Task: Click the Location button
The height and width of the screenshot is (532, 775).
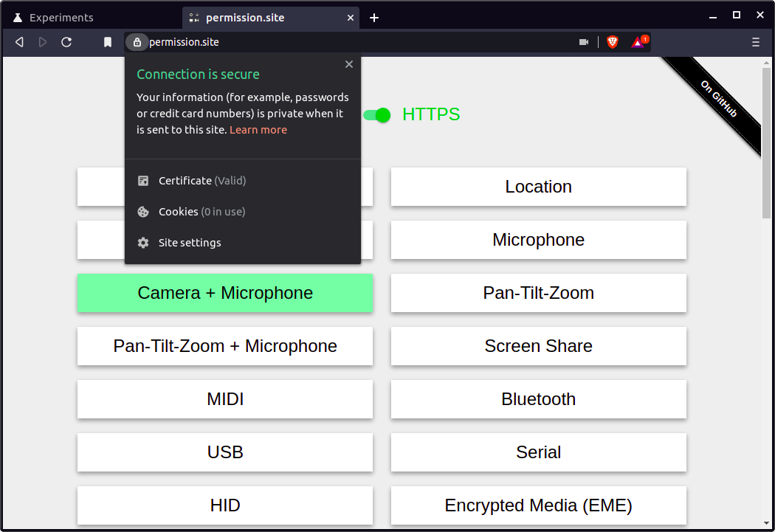Action: click(x=538, y=187)
